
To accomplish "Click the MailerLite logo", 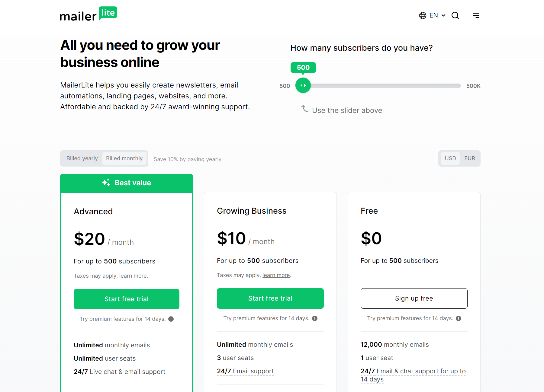I will [x=88, y=14].
